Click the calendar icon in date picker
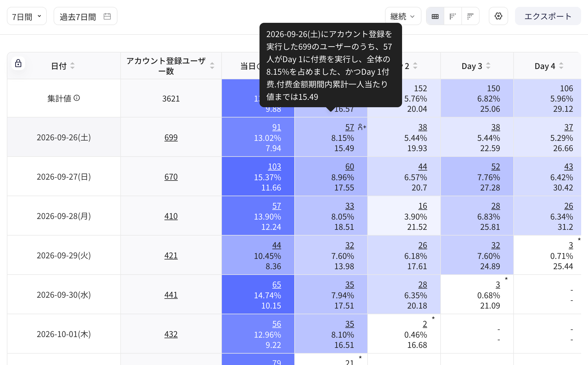The height and width of the screenshot is (365, 588). [107, 16]
